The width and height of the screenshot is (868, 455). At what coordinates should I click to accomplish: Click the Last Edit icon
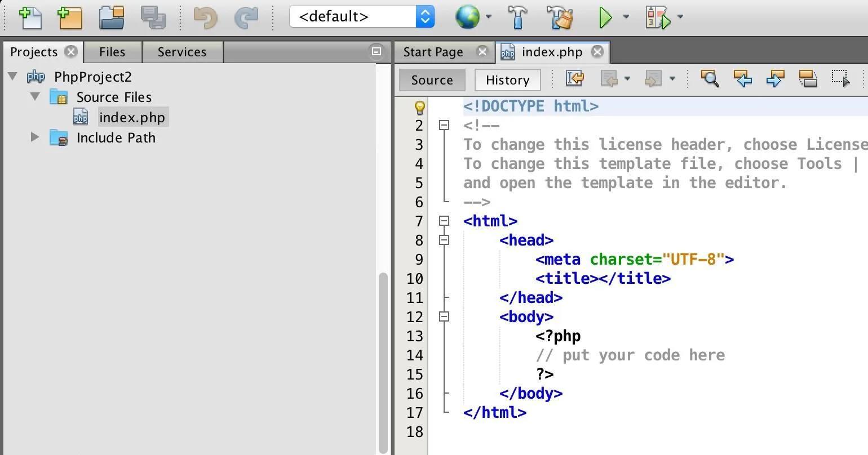(574, 79)
